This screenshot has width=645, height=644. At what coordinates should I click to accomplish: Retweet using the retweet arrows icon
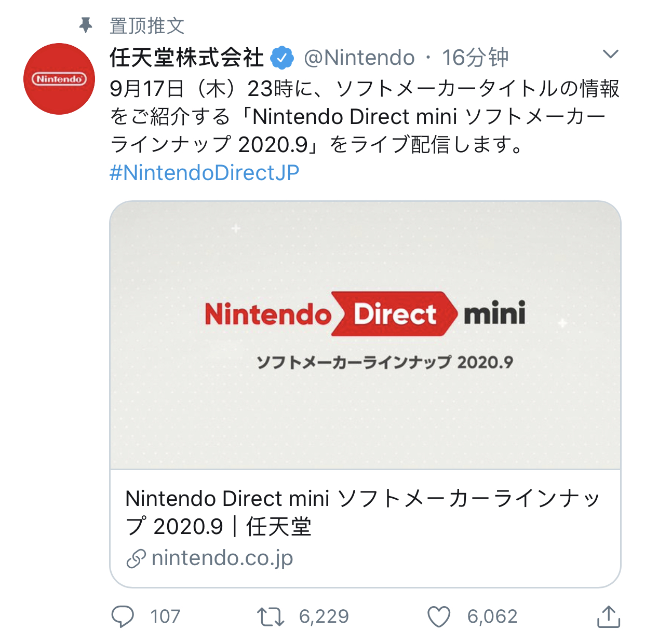(x=271, y=616)
